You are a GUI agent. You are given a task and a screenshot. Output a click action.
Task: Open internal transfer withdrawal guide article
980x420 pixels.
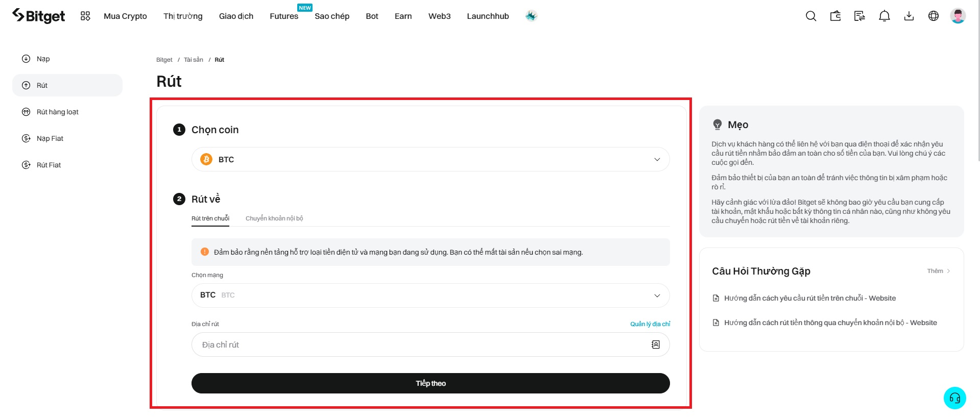point(830,323)
